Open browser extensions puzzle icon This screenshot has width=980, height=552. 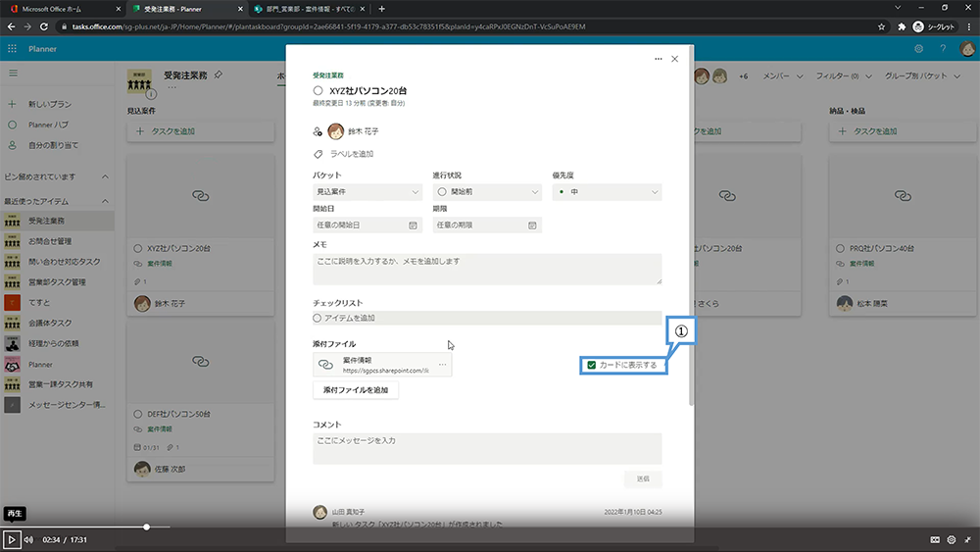[902, 26]
